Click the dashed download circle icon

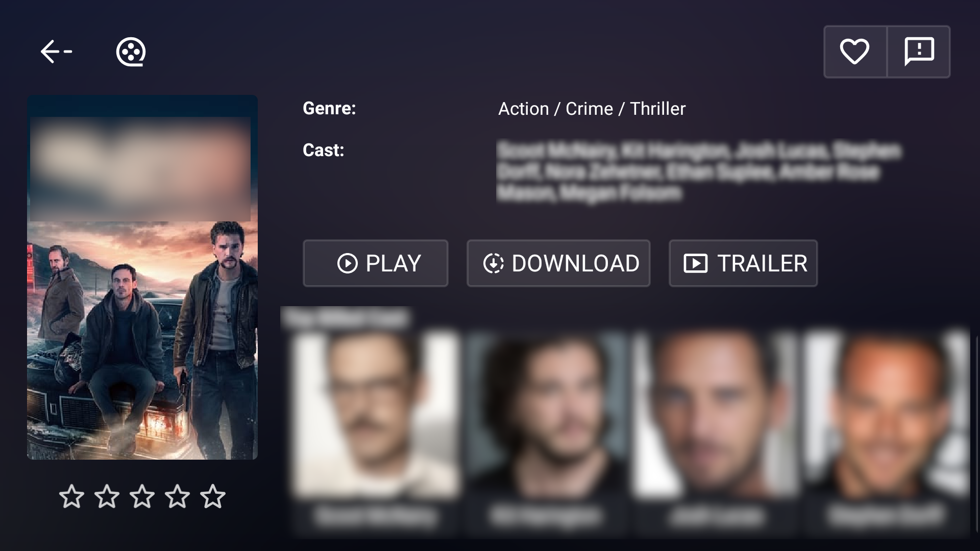point(494,264)
